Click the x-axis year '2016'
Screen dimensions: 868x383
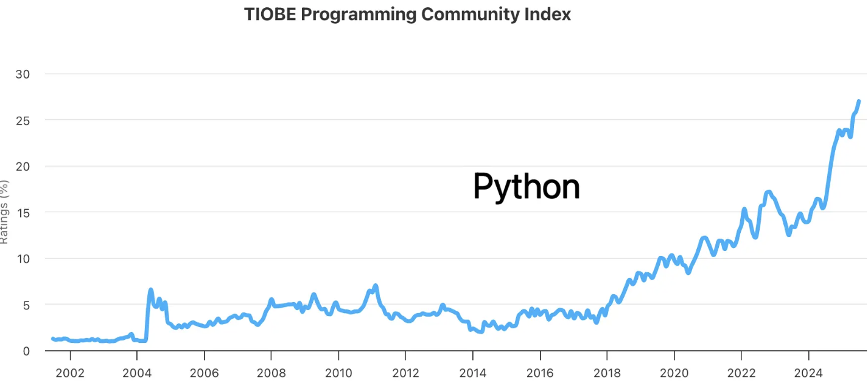(539, 372)
